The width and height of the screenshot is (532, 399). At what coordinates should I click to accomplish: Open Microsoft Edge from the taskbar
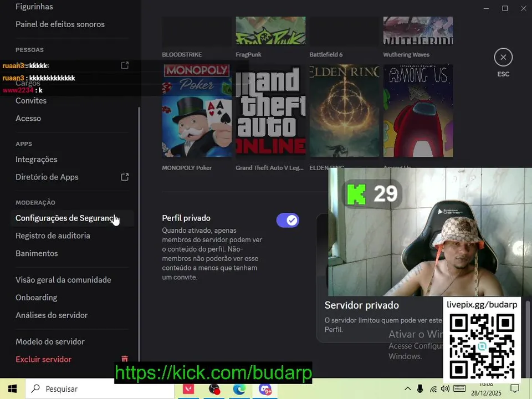(x=239, y=389)
